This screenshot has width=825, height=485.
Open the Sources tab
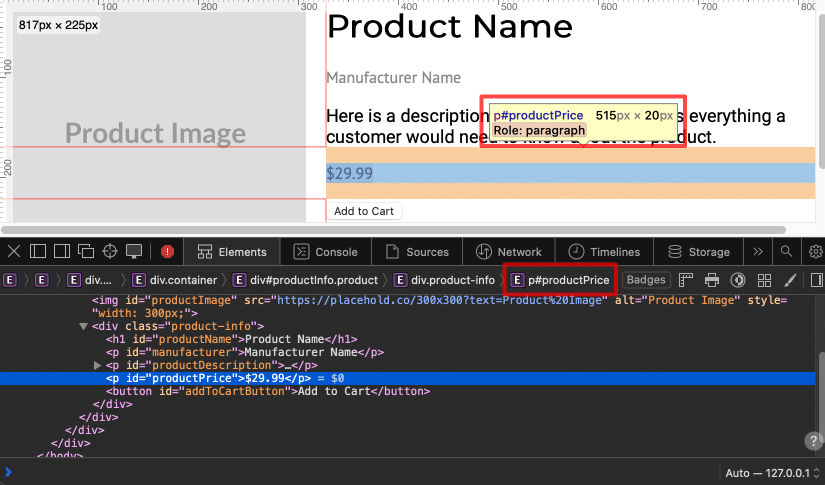click(x=417, y=252)
